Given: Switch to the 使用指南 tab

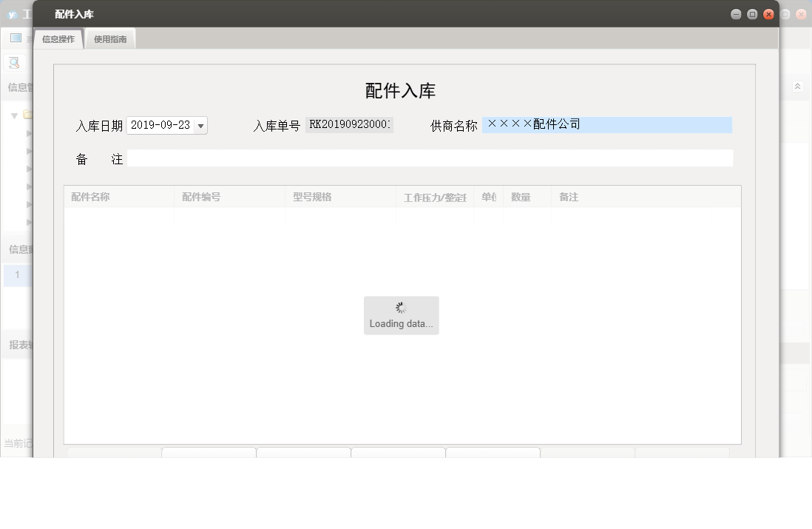Looking at the screenshot, I should [109, 38].
